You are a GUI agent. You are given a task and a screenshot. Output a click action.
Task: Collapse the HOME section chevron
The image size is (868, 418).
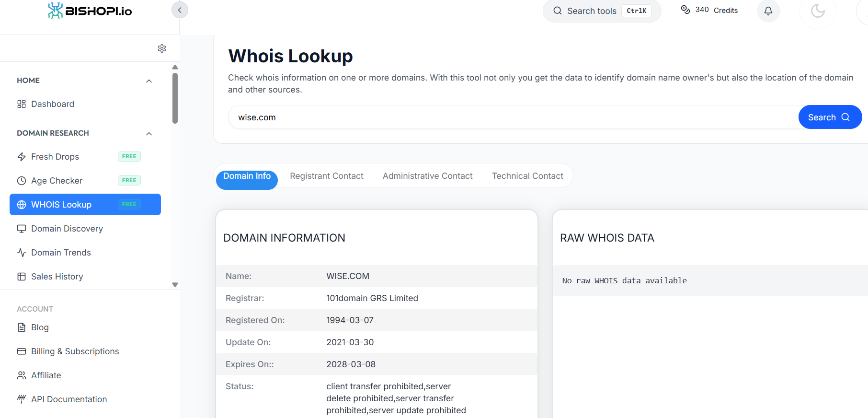coord(149,81)
